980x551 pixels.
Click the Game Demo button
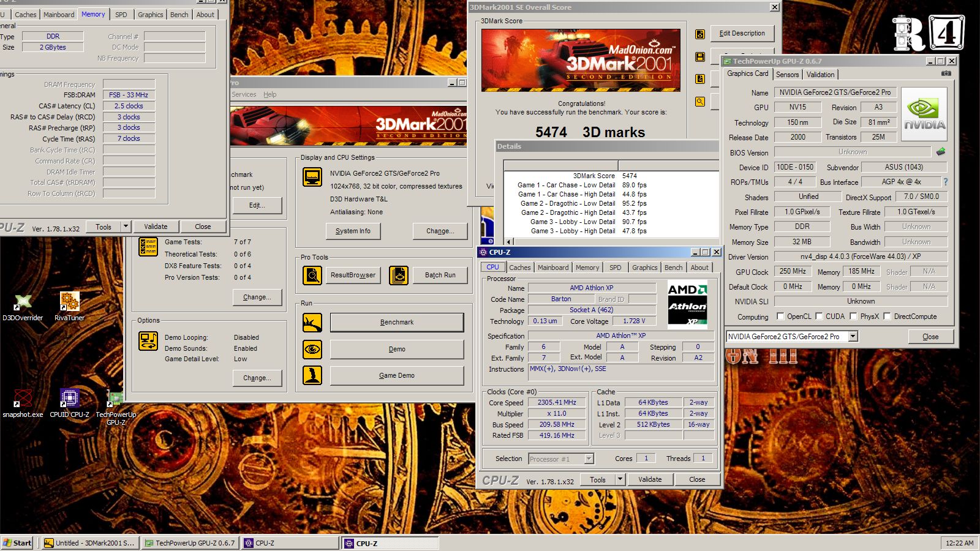coord(397,375)
